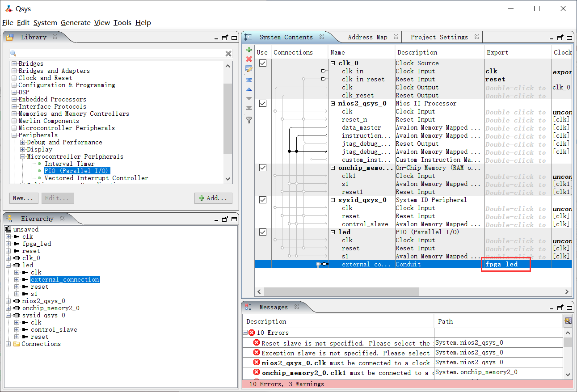Click the System Contents horizontal scrollbar
The height and width of the screenshot is (392, 577).
341,291
